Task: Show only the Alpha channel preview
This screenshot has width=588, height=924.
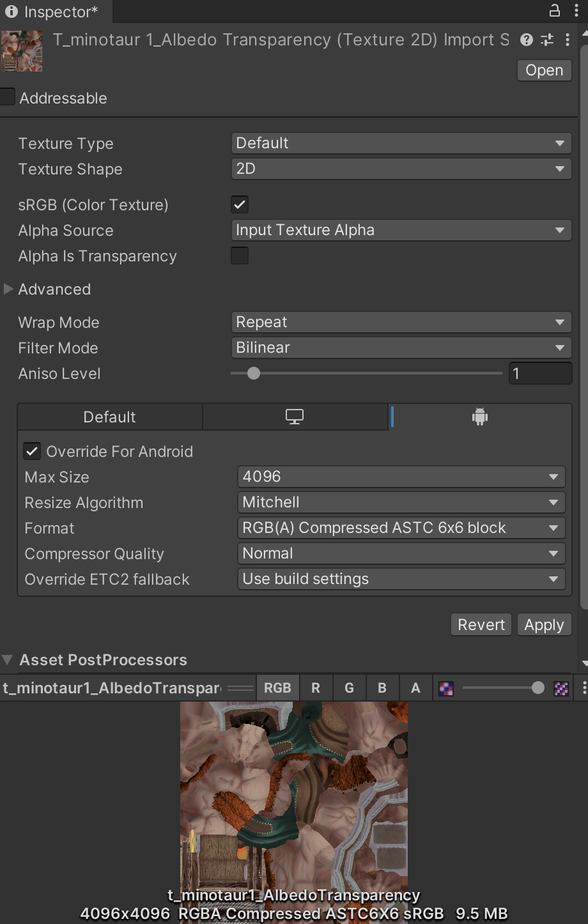Action: (415, 688)
